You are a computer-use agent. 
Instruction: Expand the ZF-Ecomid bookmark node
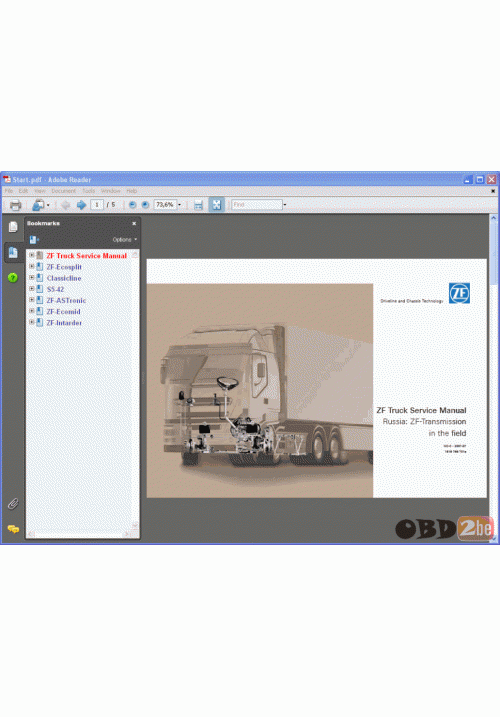[32, 311]
